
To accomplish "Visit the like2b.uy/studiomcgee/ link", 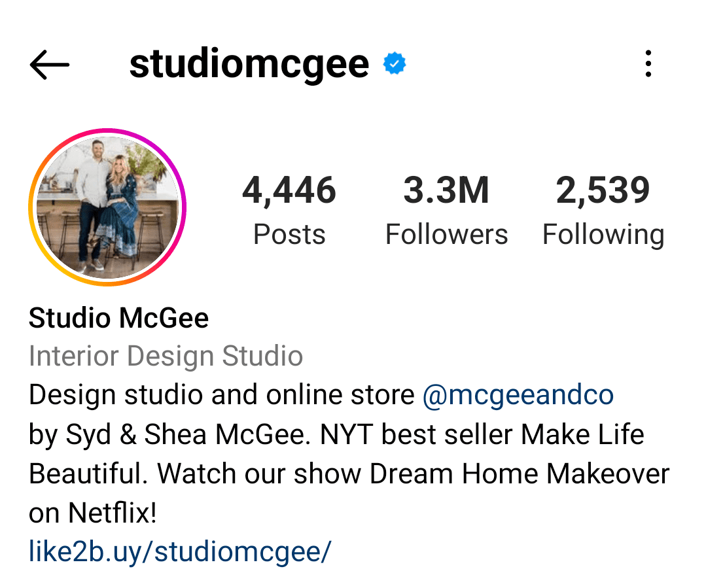I will pos(180,551).
